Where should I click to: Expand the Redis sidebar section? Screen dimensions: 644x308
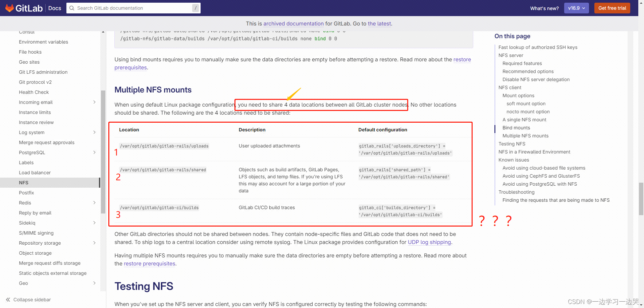tap(94, 203)
